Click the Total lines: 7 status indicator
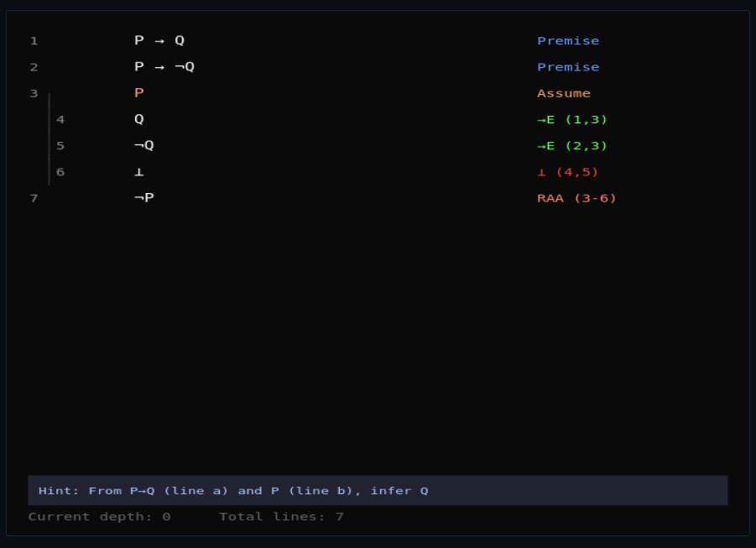This screenshot has width=756, height=548. click(x=286, y=516)
